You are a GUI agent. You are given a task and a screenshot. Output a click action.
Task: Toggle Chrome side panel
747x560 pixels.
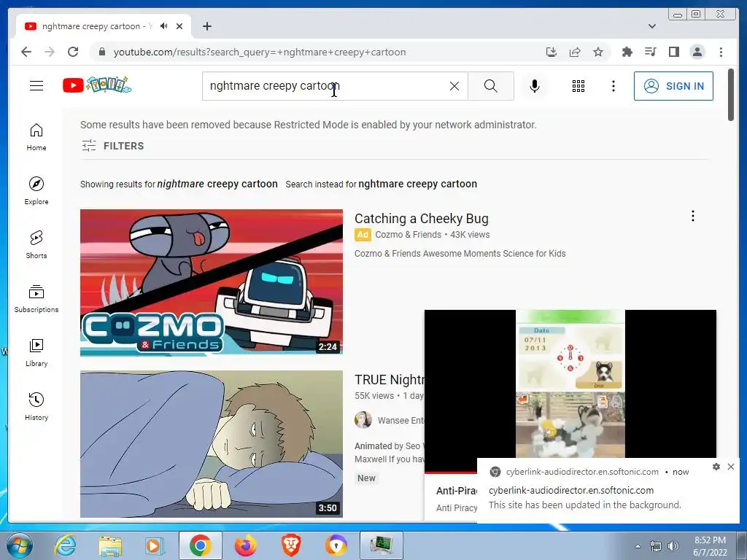(x=673, y=52)
